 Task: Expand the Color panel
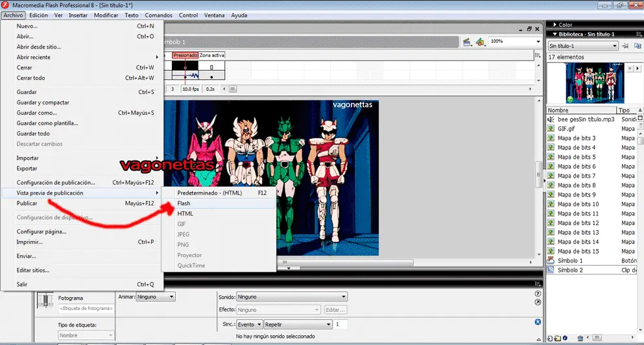[555, 25]
